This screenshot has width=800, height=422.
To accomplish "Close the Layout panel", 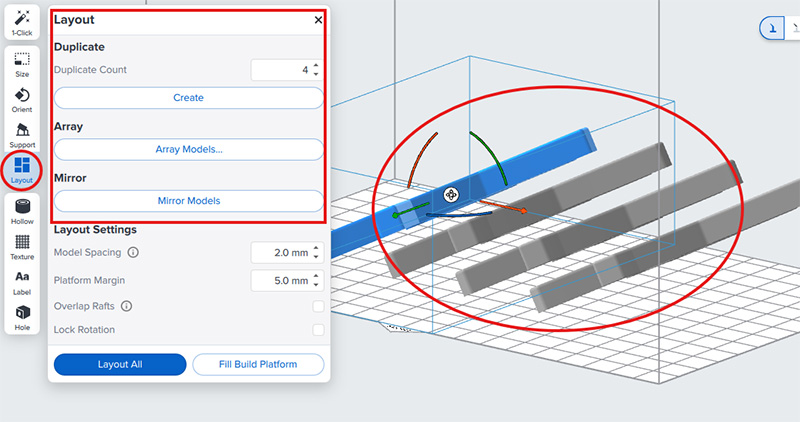I will pyautogui.click(x=318, y=20).
